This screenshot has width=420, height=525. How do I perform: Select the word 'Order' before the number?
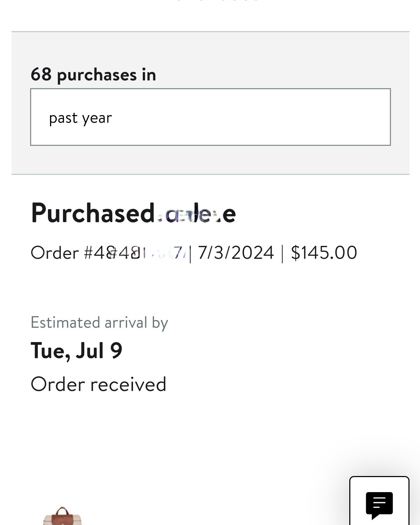[55, 253]
